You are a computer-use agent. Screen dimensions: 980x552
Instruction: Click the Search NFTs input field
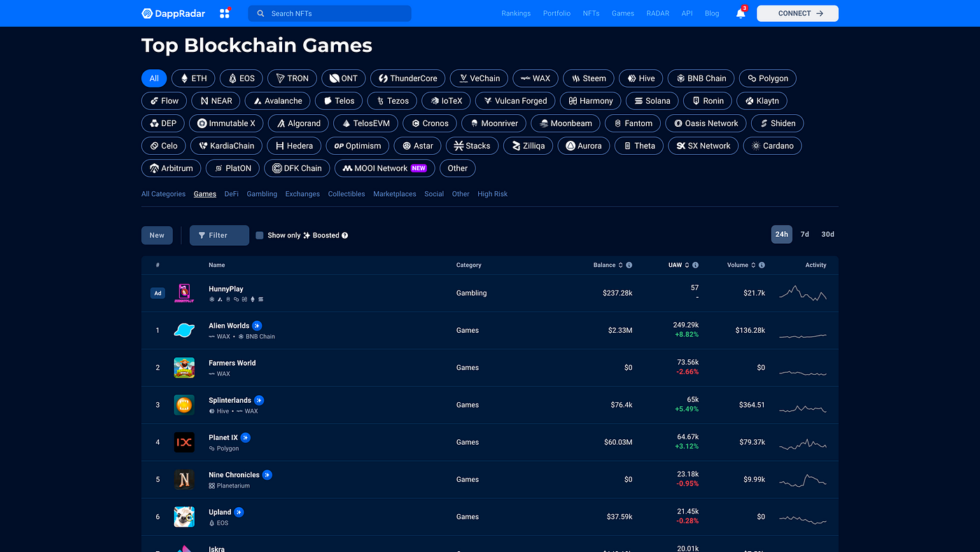(x=330, y=13)
